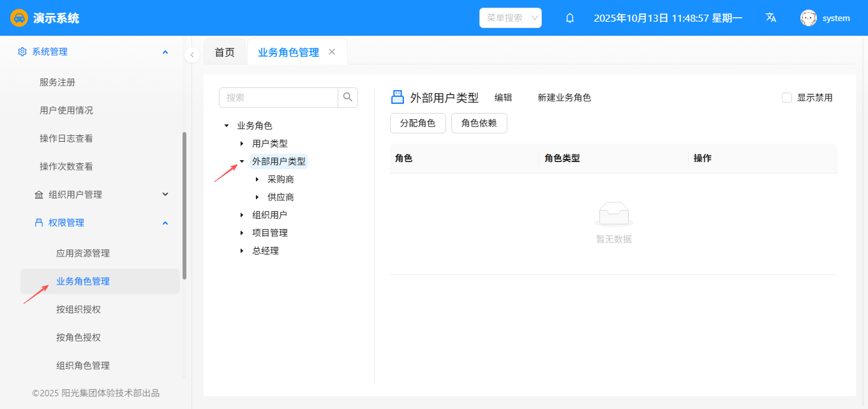Close the 业务角色管理 tab
This screenshot has width=868, height=409.
332,52
